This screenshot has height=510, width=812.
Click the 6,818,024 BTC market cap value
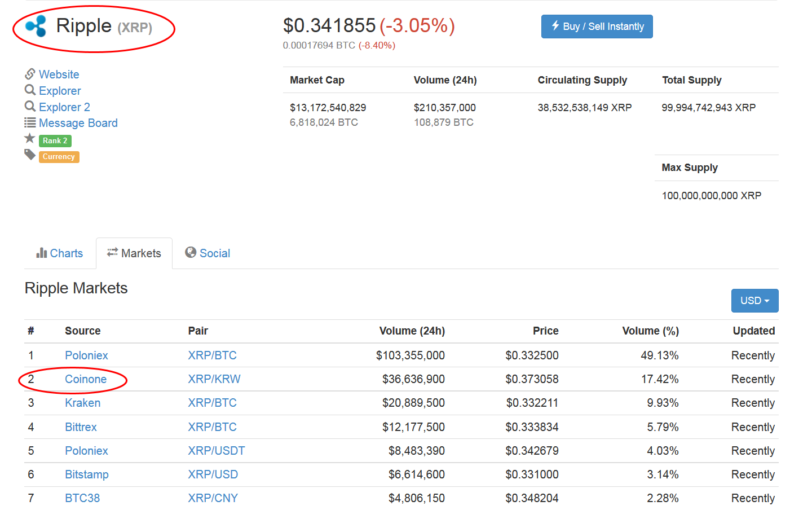tap(324, 122)
